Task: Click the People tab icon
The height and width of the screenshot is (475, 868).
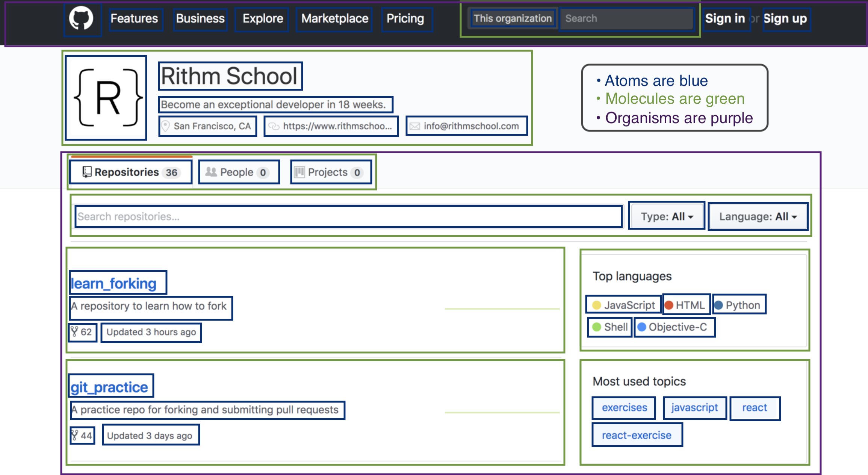Action: point(211,172)
